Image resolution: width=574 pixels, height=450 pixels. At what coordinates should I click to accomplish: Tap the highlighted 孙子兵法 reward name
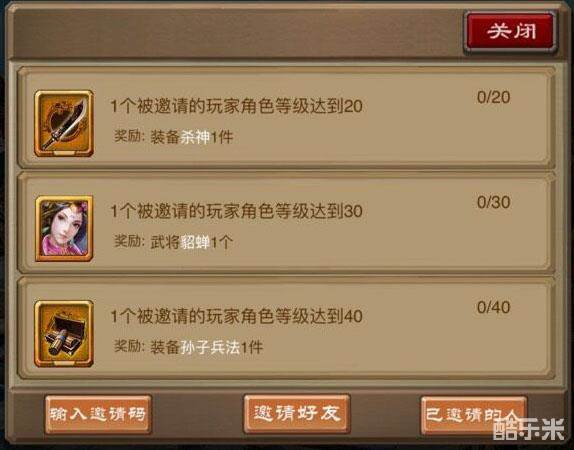point(210,347)
